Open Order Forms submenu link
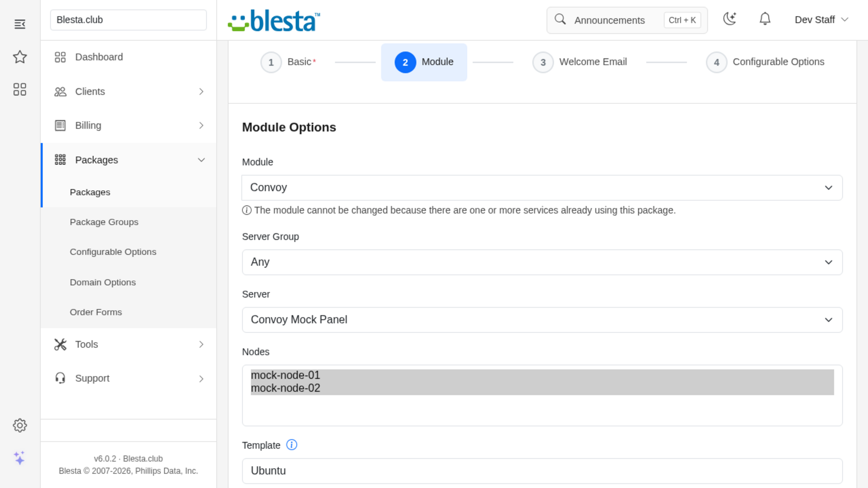The image size is (868, 488). click(96, 312)
